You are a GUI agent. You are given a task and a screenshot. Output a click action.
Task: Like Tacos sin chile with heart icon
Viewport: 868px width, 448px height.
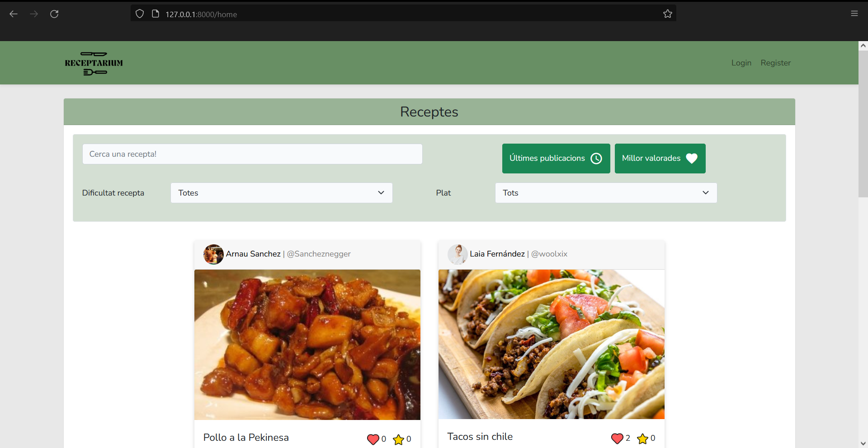(x=617, y=438)
